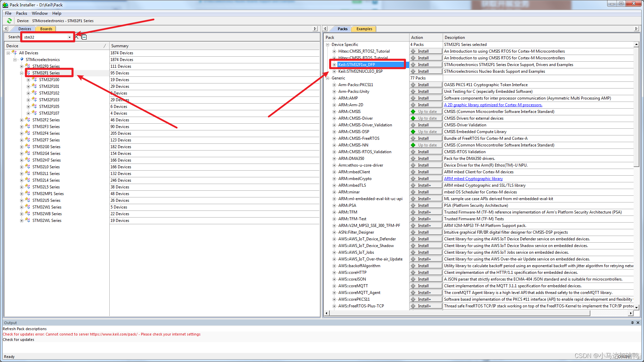Click the STM32F107 device icon
Viewport: 644px width, 362px height.
34,113
